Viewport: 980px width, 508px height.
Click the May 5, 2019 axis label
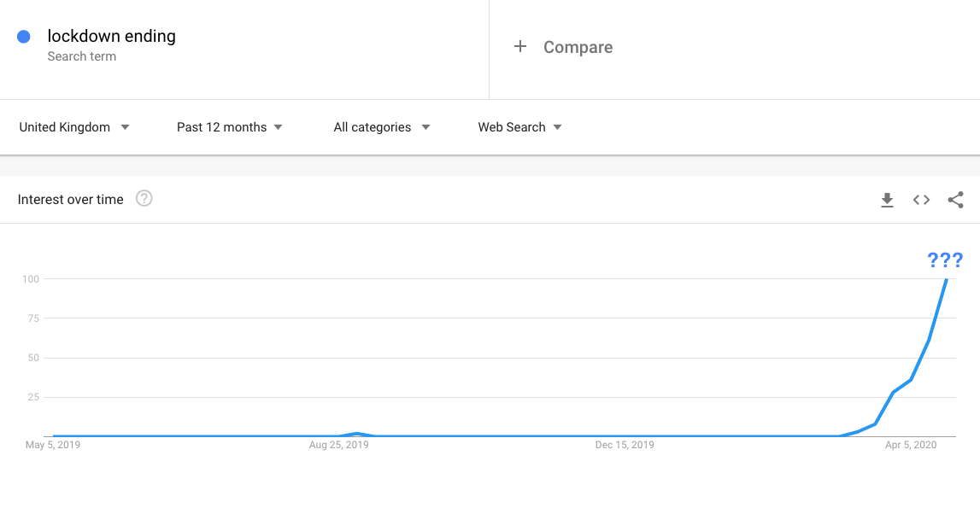click(x=53, y=445)
